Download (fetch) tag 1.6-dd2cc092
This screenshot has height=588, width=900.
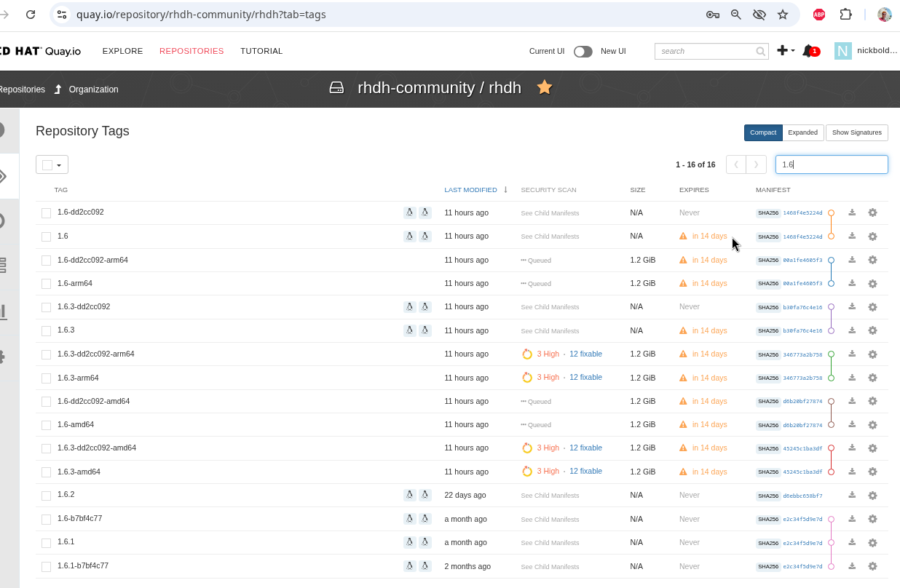click(852, 212)
